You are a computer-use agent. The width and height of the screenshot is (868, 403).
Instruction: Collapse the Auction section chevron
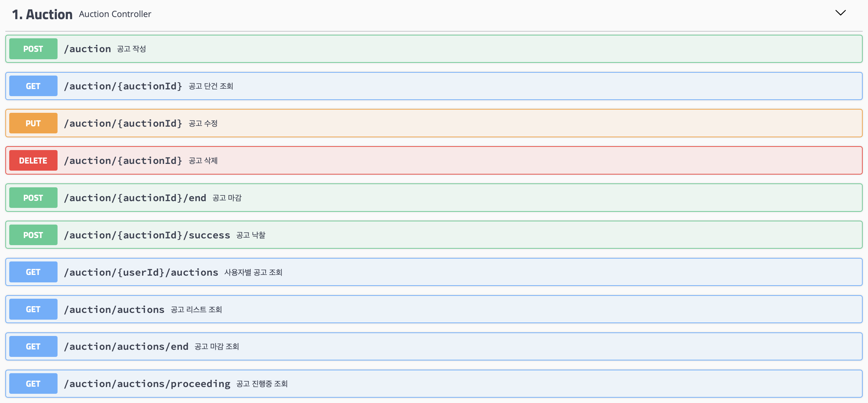(840, 13)
